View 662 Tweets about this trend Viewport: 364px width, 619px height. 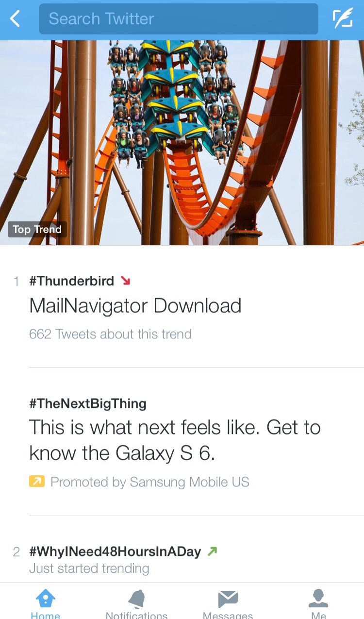tap(110, 334)
